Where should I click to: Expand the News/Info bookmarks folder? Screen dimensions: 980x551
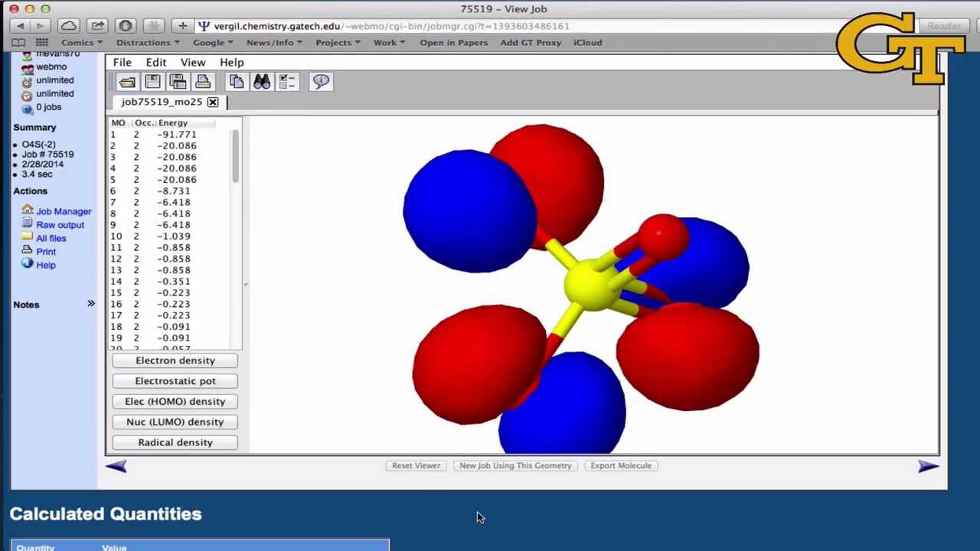pyautogui.click(x=274, y=43)
